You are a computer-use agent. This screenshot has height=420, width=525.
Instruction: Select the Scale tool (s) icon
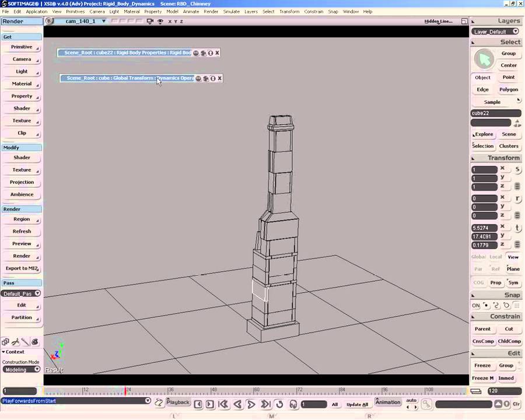(x=517, y=170)
